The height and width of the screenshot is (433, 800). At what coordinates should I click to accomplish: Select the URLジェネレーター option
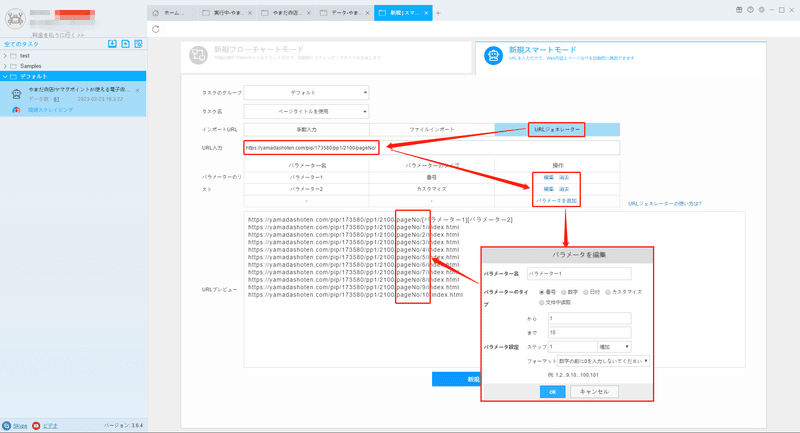(x=557, y=130)
